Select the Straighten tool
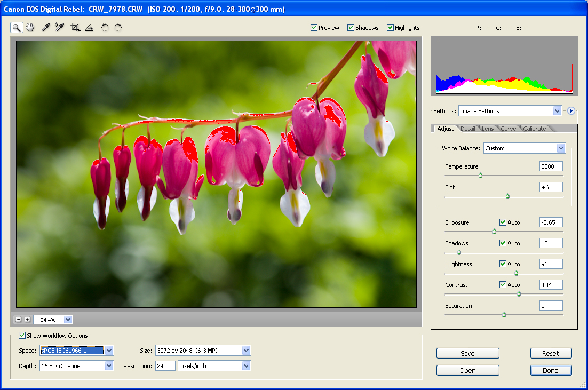The height and width of the screenshot is (390, 588). 89,27
